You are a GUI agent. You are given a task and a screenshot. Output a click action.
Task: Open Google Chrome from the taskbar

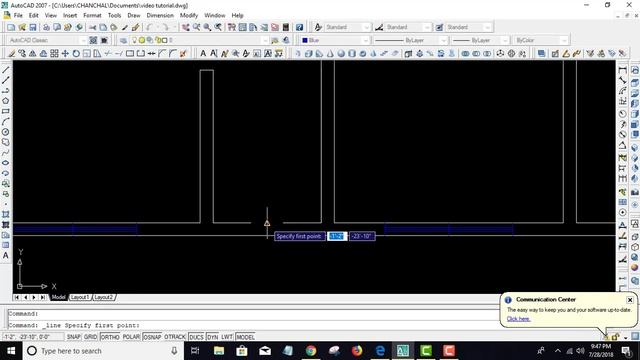[x=311, y=351]
